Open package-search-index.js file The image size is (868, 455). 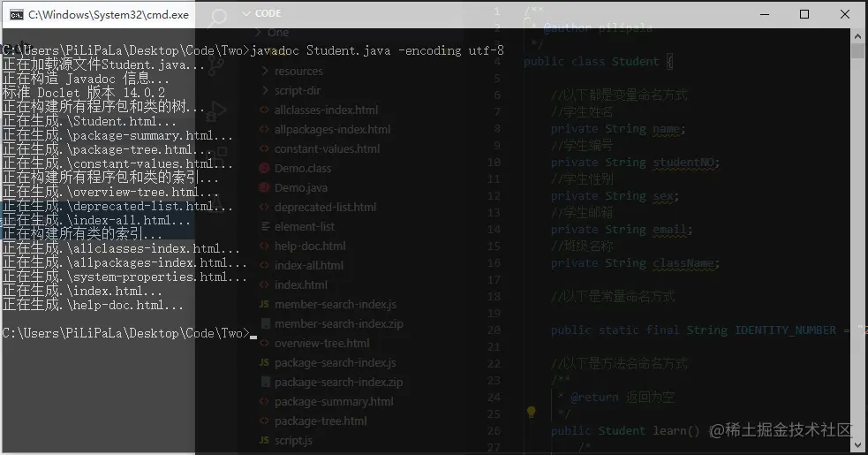pos(328,362)
